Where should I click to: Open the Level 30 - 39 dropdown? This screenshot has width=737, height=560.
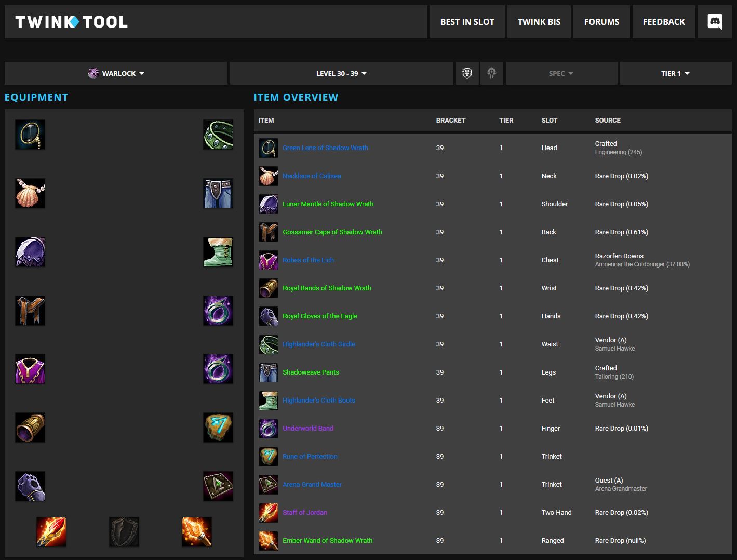pos(341,73)
